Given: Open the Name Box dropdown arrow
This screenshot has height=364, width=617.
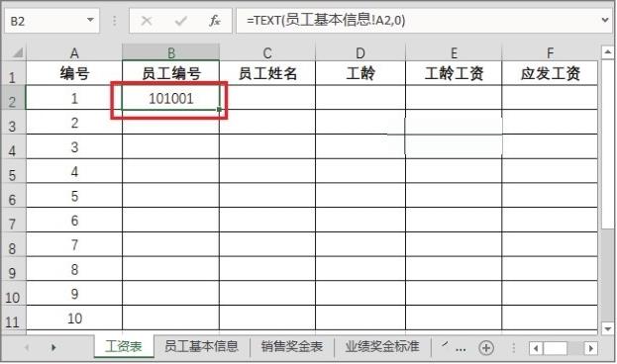Looking at the screenshot, I should [90, 20].
